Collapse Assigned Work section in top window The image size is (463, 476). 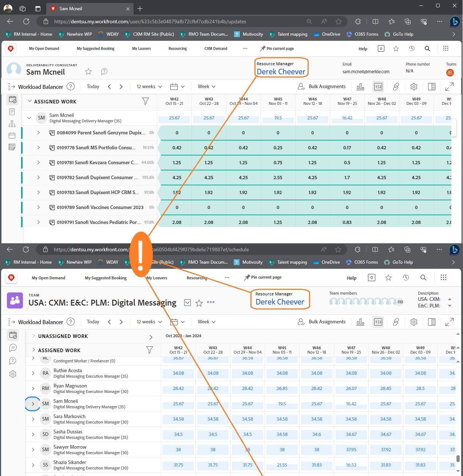(x=30, y=101)
